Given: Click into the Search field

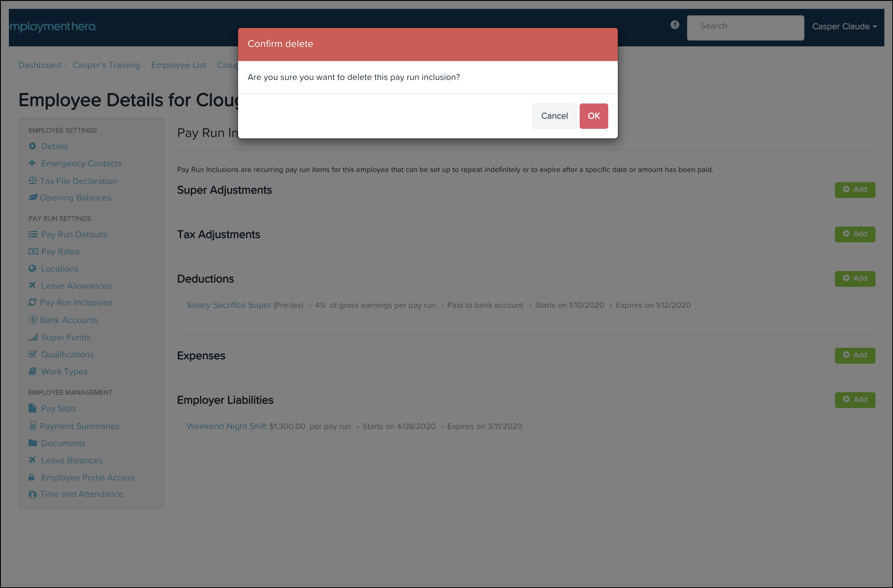Looking at the screenshot, I should 745,27.
